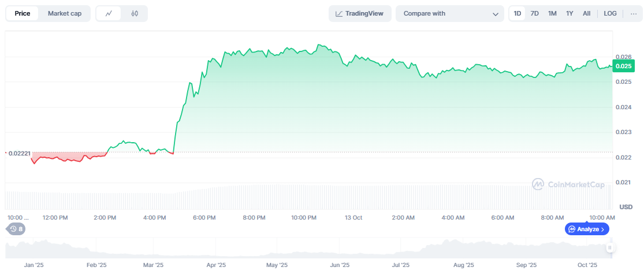
Task: Select the Market cap tab
Action: (x=65, y=13)
